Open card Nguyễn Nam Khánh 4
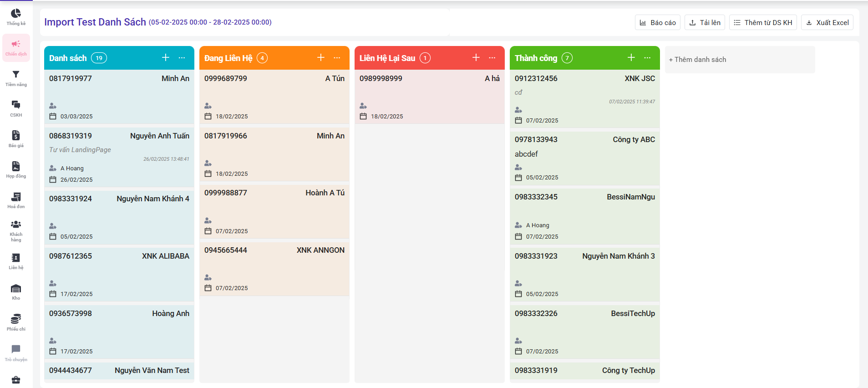The height and width of the screenshot is (388, 868). click(119, 217)
